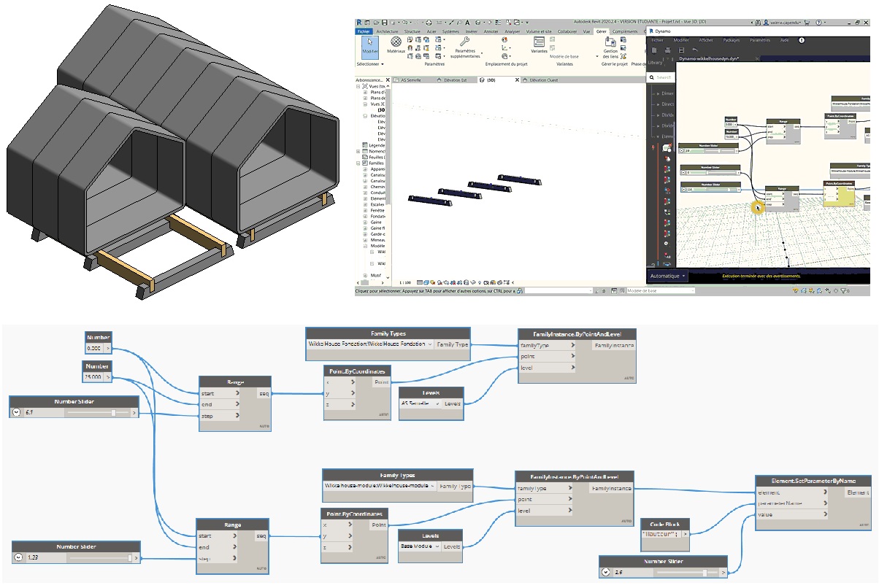Collapse the Vues tree node
The height and width of the screenshot is (588, 879).
358,86
